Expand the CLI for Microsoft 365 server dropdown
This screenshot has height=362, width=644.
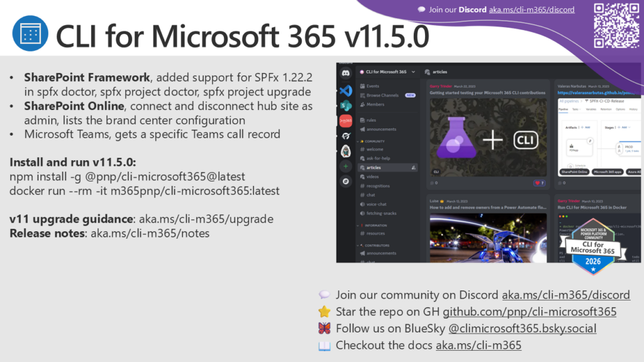pos(413,72)
